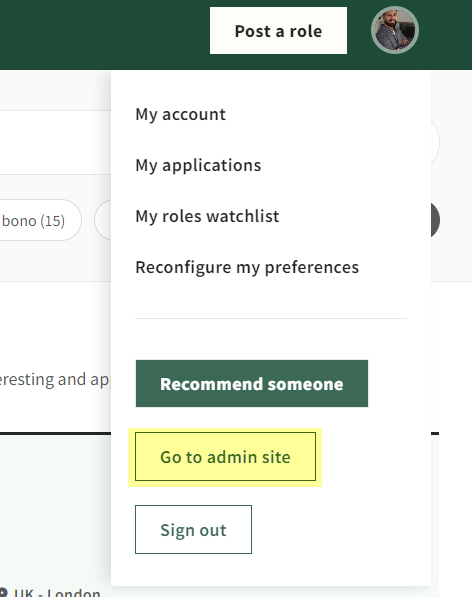Choose Reconfigure my preferences
Viewport: 472px width, 597px height.
[247, 267]
